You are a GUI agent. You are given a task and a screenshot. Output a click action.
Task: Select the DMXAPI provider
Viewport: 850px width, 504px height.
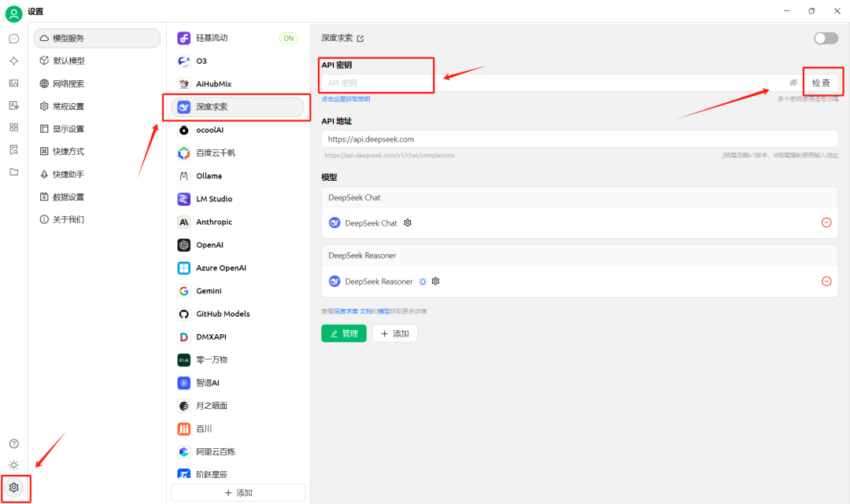click(x=238, y=337)
